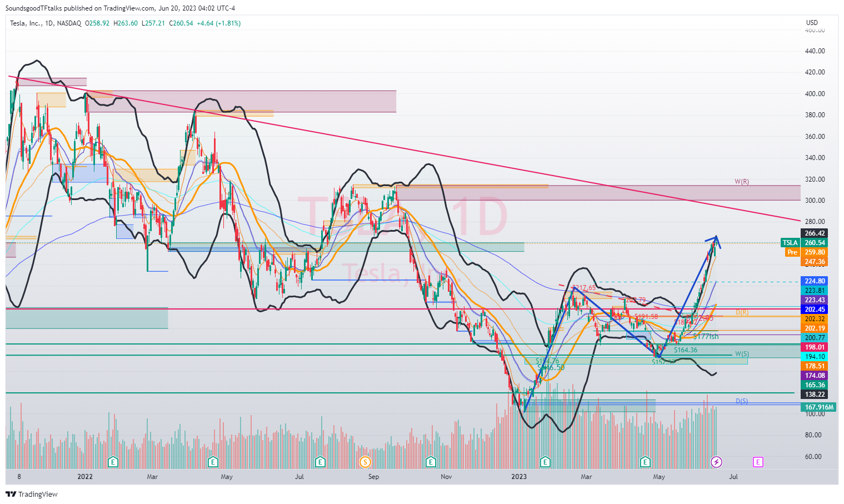The height and width of the screenshot is (504, 844).
Task: Click the D(S) daily support label
Action: pos(742,401)
